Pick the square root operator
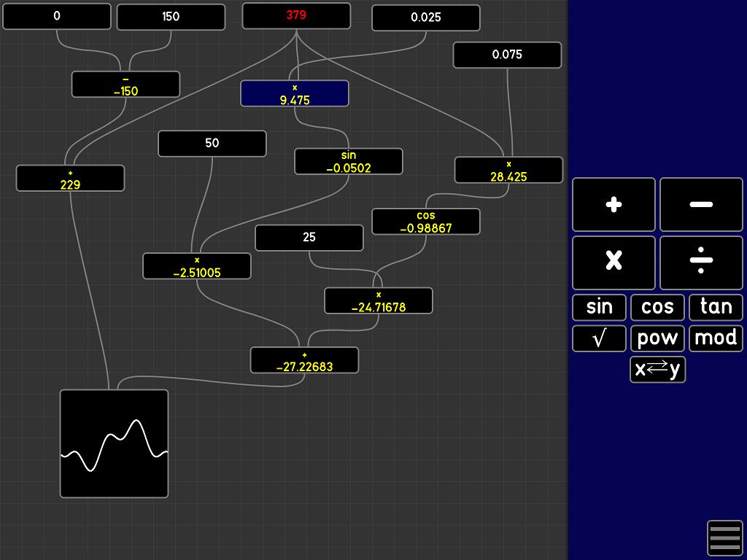The image size is (747, 560). point(599,338)
